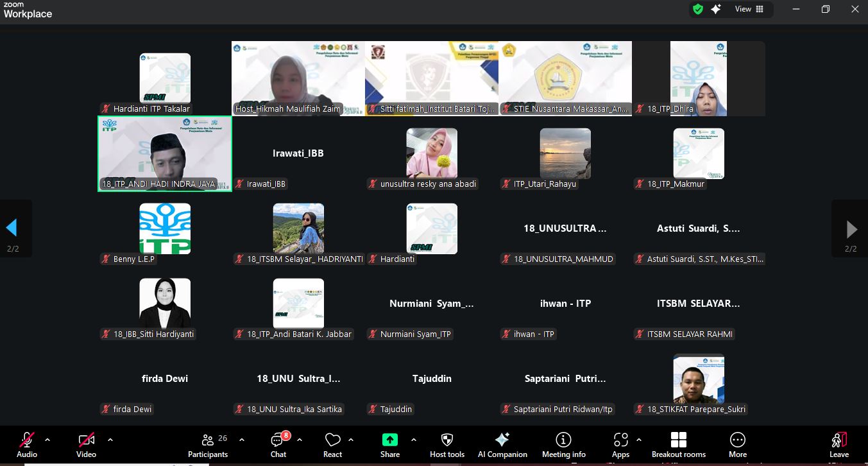This screenshot has width=868, height=466.
Task: Open Host tools shield icon
Action: (447, 445)
